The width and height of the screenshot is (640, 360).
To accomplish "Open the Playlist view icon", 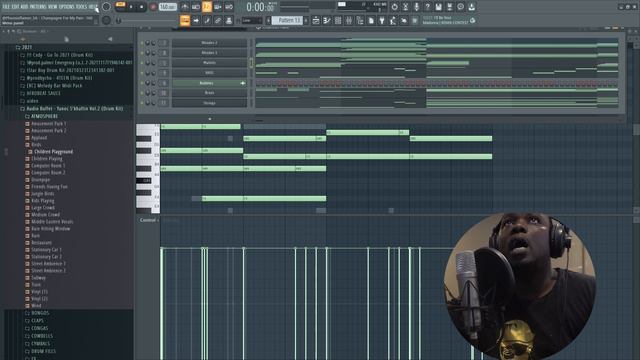I will (x=316, y=20).
